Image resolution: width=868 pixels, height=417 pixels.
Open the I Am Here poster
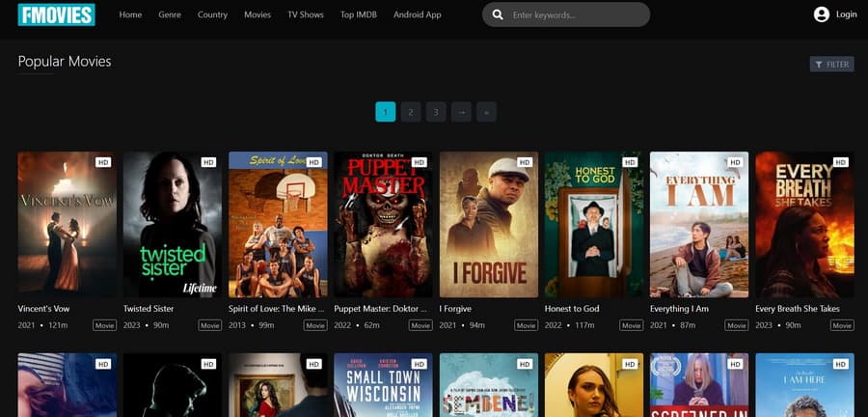click(x=805, y=385)
